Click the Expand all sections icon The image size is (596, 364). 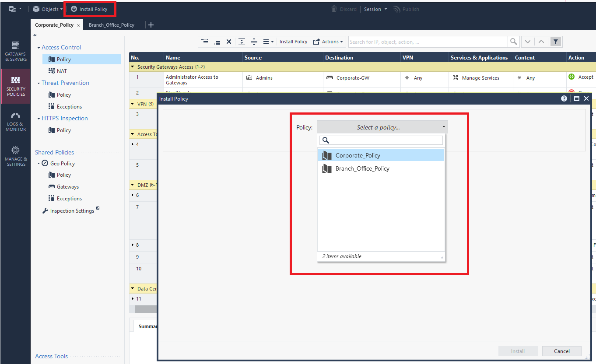pyautogui.click(x=242, y=41)
